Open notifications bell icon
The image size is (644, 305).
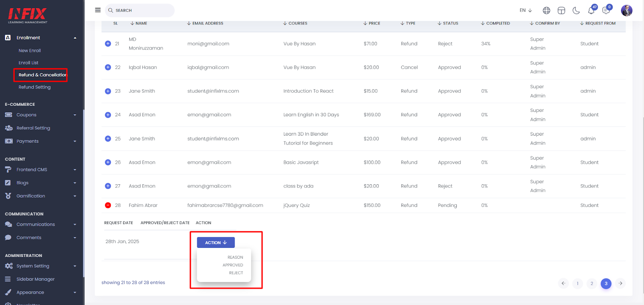click(x=591, y=10)
